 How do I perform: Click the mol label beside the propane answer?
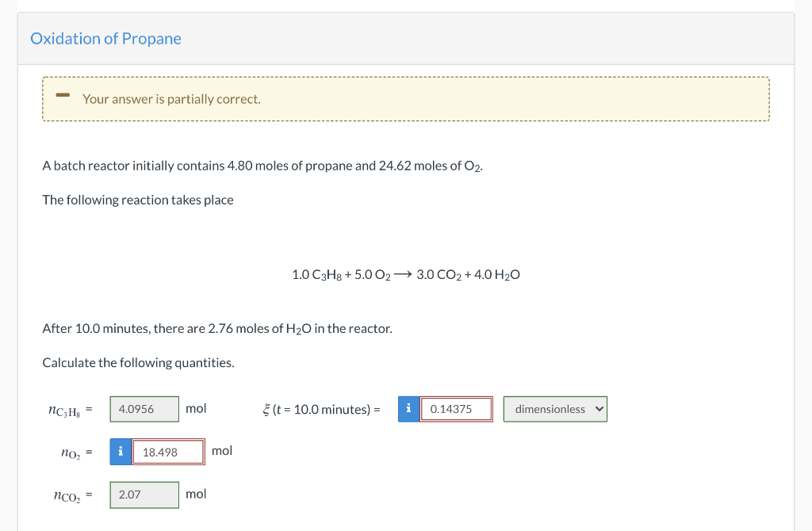[x=196, y=409]
